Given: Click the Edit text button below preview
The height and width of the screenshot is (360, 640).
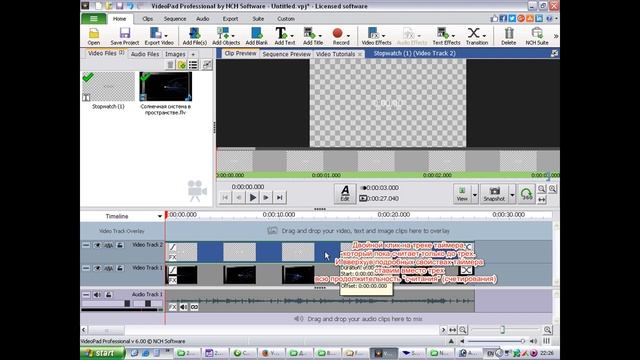Looking at the screenshot, I should coord(345,193).
